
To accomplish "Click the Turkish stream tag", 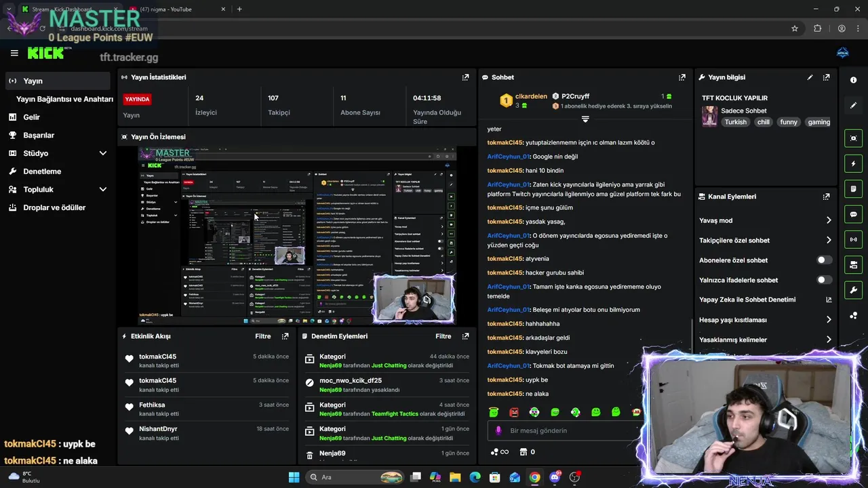I will pyautogui.click(x=735, y=122).
